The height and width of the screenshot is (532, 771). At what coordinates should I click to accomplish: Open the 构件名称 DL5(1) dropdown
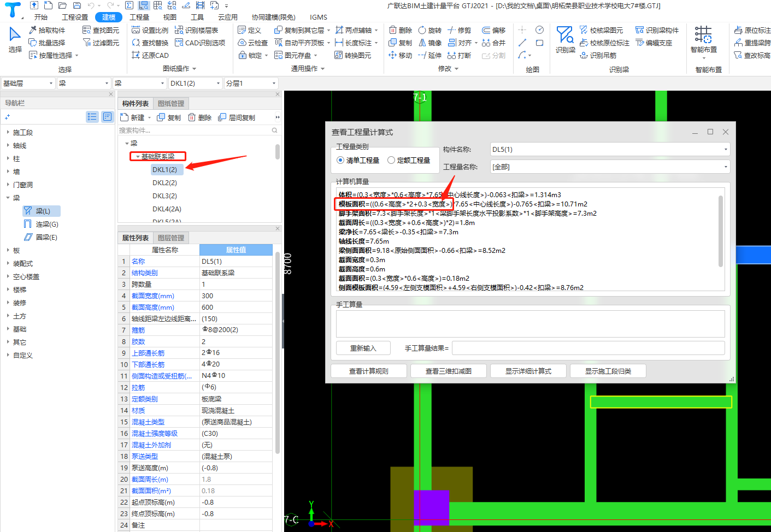tap(610, 149)
